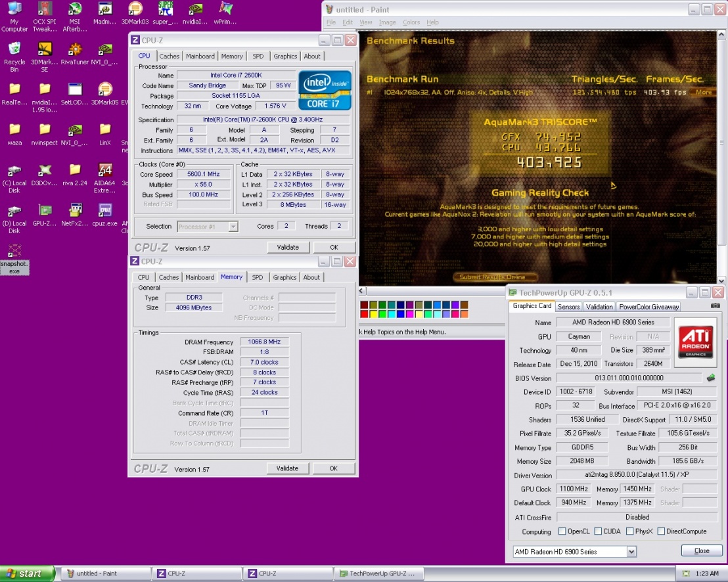Image resolution: width=728 pixels, height=582 pixels.
Task: Expand the AMD Radeon HD 6900 Series dropdown
Action: [631, 552]
